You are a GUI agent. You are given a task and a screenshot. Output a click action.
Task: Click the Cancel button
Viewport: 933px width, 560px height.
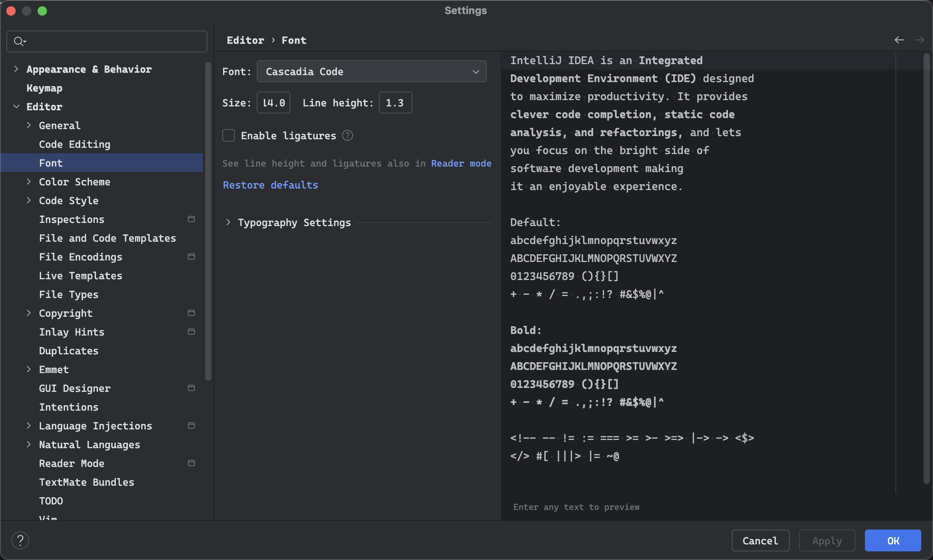pos(760,540)
